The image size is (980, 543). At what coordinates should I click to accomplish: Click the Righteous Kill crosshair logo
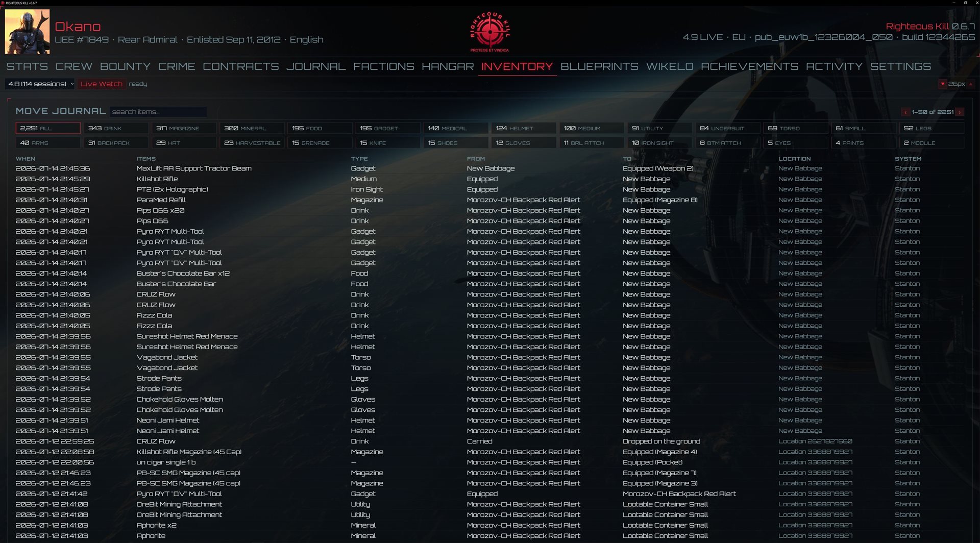pos(489,32)
